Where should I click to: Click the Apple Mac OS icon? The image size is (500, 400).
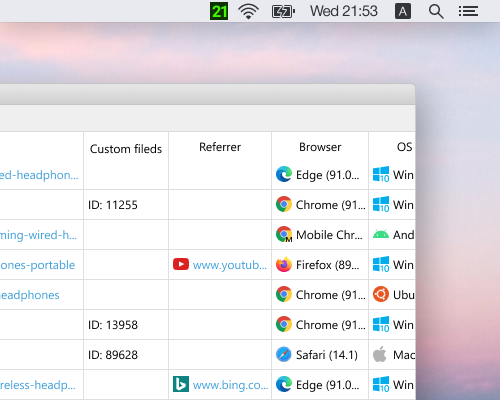(x=380, y=354)
